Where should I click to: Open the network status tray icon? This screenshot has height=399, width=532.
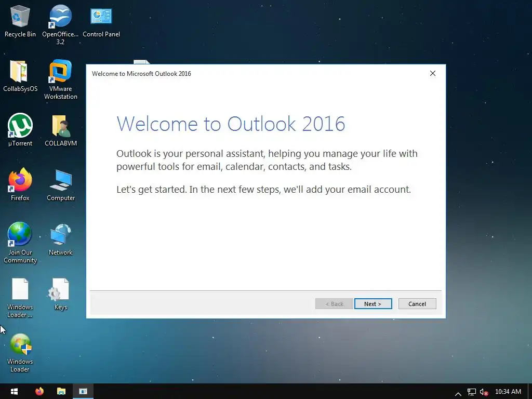tap(471, 392)
